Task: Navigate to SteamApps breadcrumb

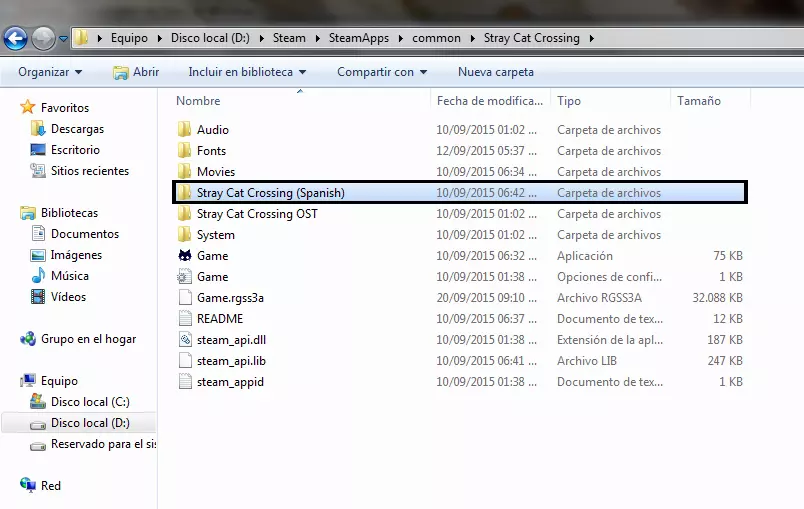Action: [x=359, y=38]
